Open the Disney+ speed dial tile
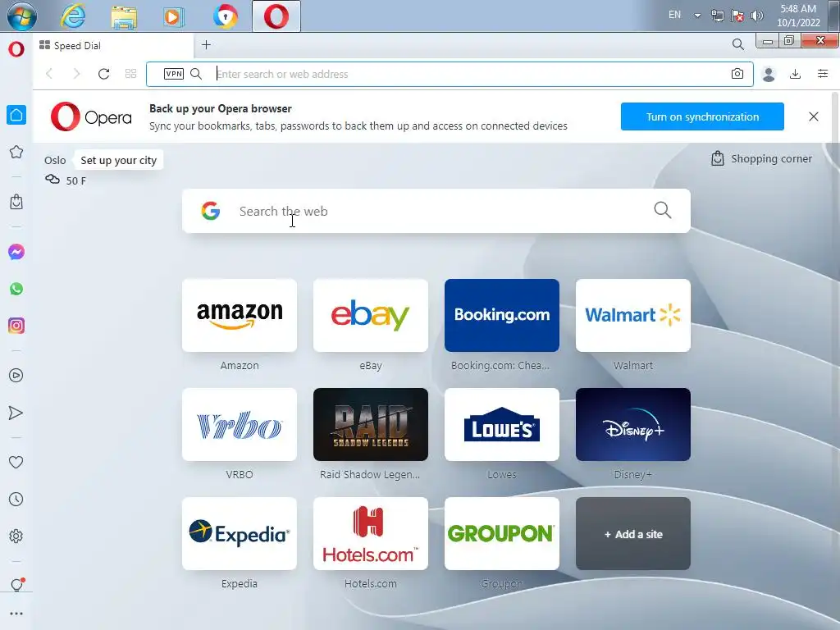The width and height of the screenshot is (840, 630). click(633, 425)
